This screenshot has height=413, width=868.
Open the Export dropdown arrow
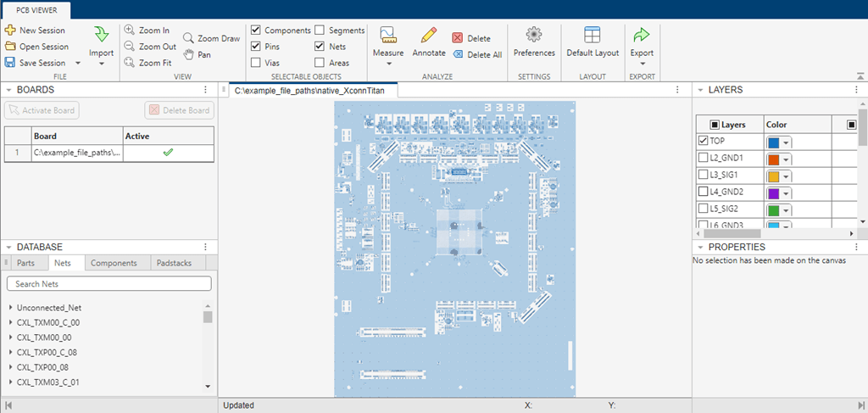642,64
